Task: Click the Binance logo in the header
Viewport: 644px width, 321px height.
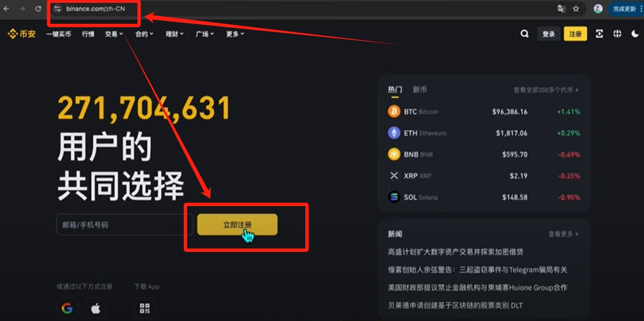Action: [x=21, y=34]
